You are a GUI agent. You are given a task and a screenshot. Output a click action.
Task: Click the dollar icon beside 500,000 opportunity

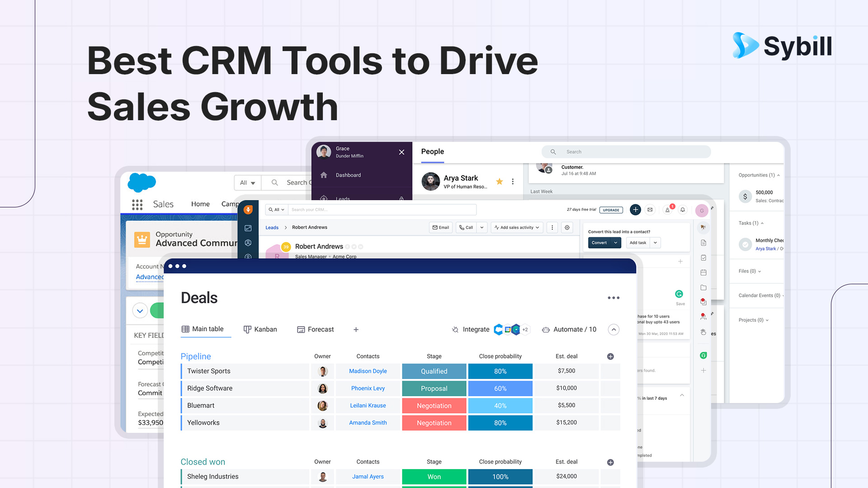tap(745, 197)
